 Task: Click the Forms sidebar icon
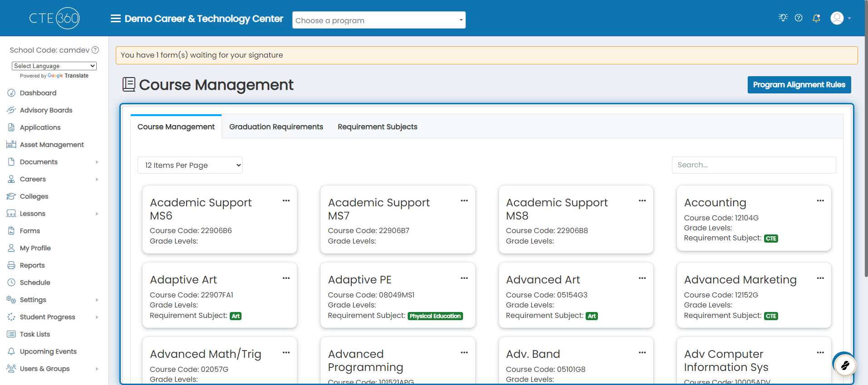pos(11,231)
